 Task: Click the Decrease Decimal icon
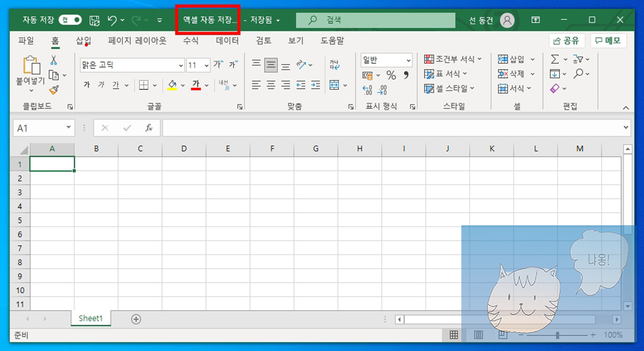[x=382, y=90]
